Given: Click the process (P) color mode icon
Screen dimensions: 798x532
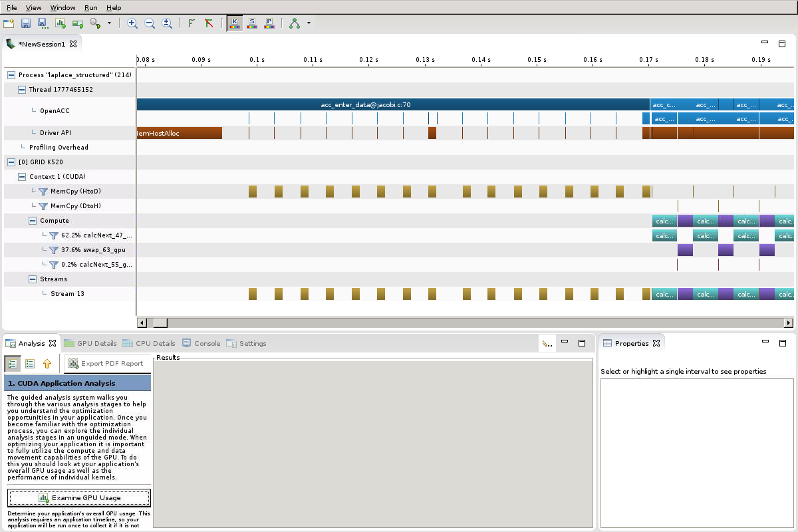Looking at the screenshot, I should pos(269,23).
